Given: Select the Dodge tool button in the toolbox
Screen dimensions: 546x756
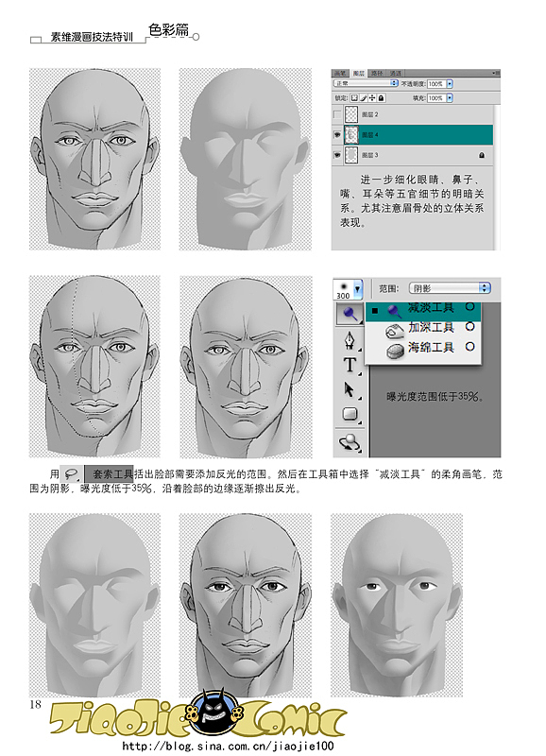Looking at the screenshot, I should 350,314.
